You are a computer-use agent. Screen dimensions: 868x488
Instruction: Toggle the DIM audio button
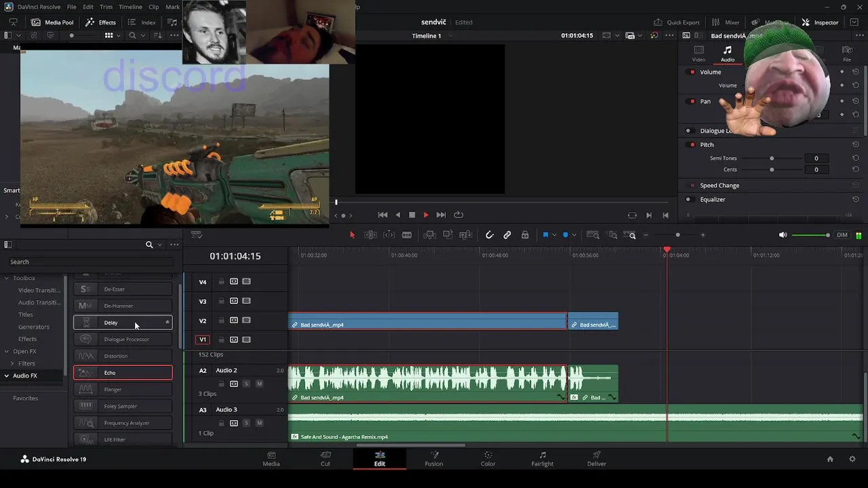(x=842, y=235)
